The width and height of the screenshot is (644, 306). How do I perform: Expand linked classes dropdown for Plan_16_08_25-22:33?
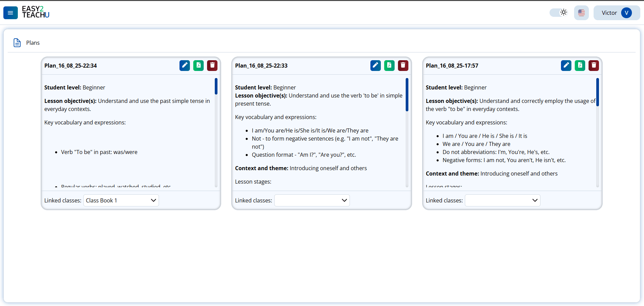point(312,200)
